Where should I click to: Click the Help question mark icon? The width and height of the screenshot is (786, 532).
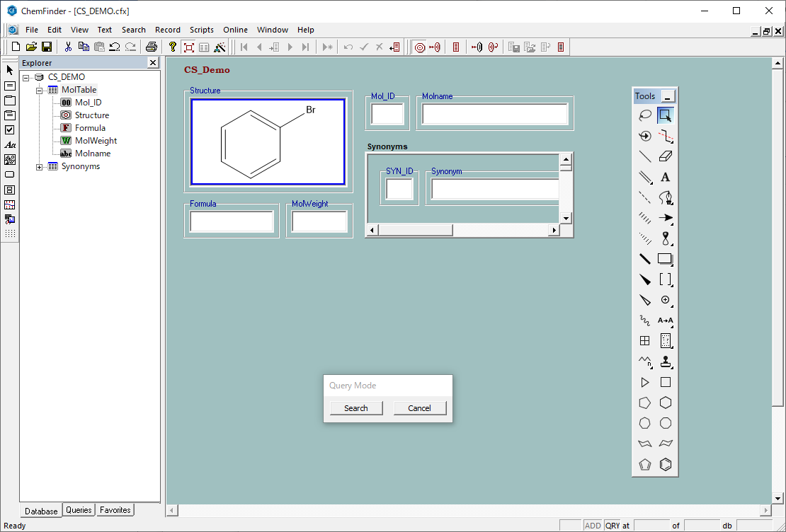pos(173,47)
